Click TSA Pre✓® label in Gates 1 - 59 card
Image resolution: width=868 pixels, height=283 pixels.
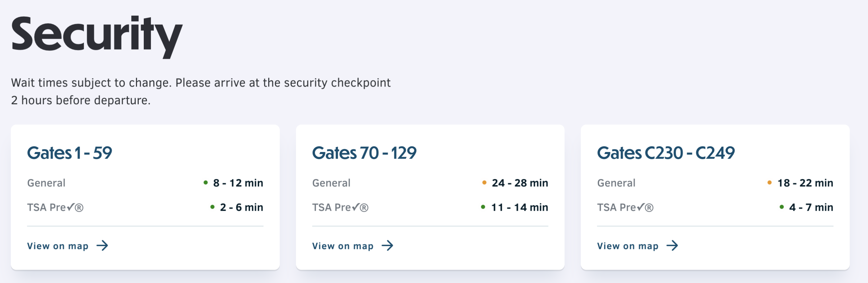pos(55,207)
